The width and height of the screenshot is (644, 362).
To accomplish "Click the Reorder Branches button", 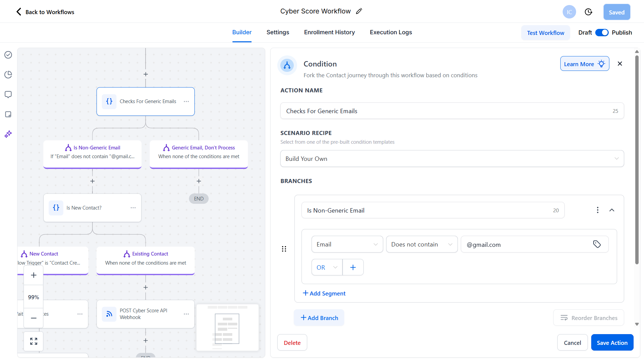I will 589,318.
